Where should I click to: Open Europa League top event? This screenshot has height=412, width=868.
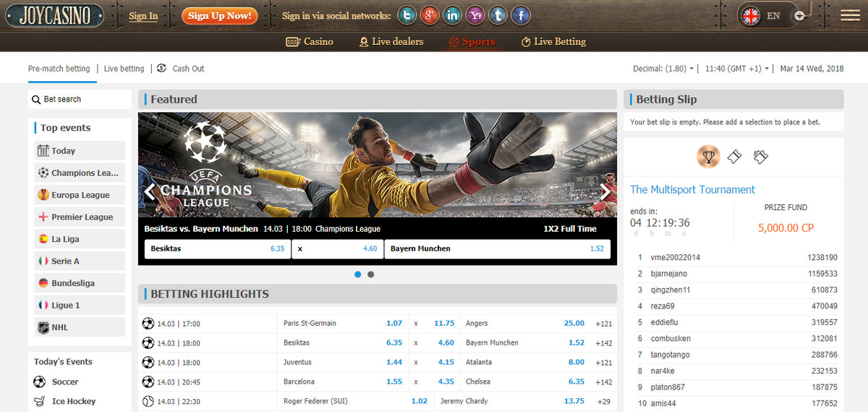[x=80, y=195]
